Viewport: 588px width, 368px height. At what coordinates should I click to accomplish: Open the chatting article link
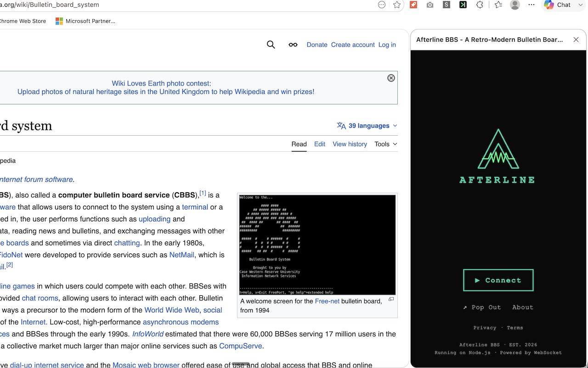(x=127, y=243)
